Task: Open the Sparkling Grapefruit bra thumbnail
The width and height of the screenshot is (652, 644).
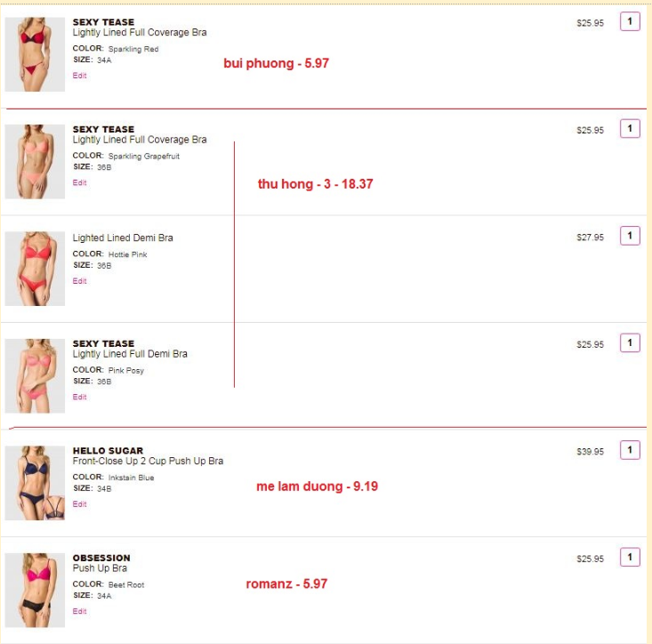Action: click(35, 161)
